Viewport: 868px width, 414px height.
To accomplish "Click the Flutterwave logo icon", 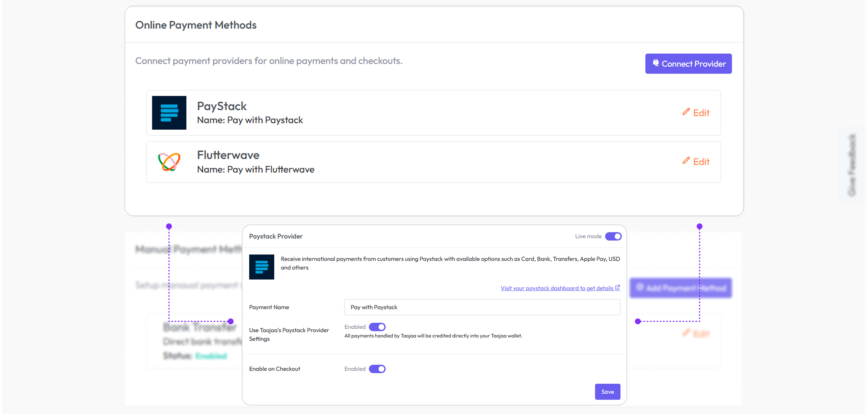I will point(169,162).
